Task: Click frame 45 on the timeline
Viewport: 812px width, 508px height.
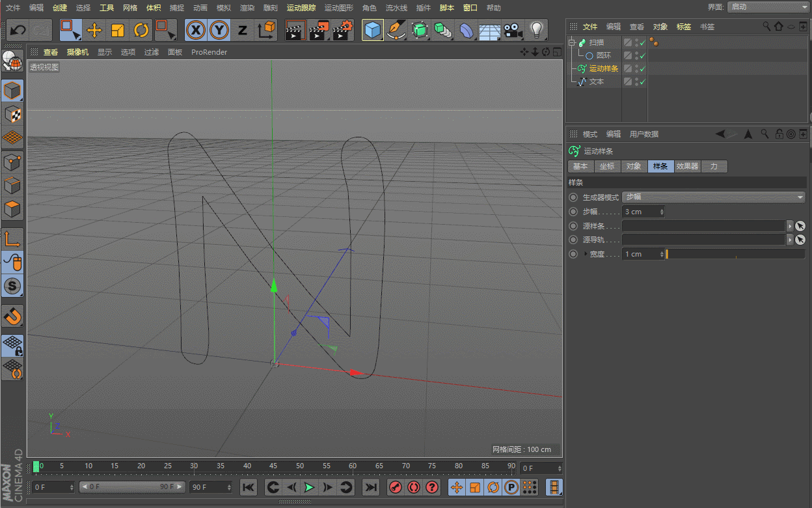Action: (x=273, y=466)
